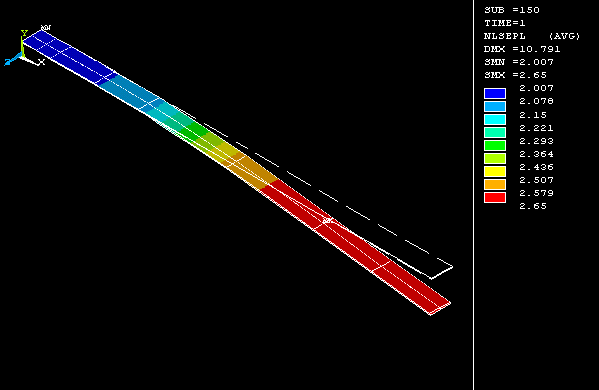Image resolution: width=599 pixels, height=390 pixels.
Task: Click the DMX =10.791 legend text
Action: pyautogui.click(x=522, y=49)
